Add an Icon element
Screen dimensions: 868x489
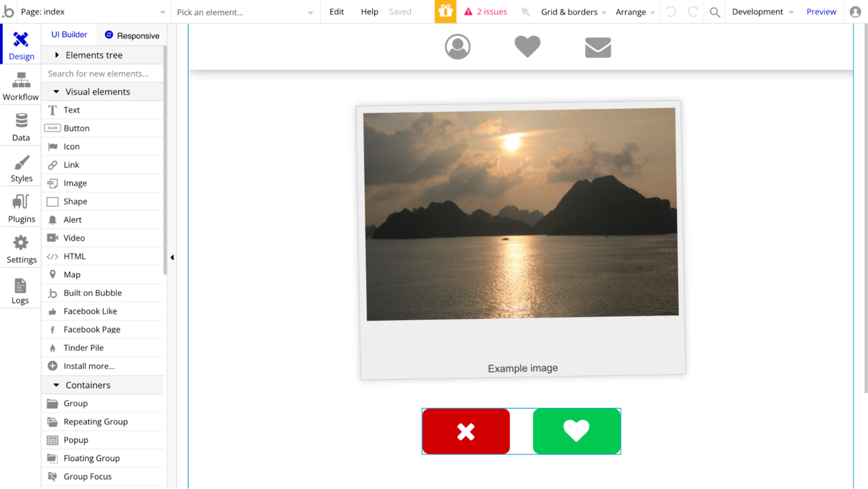click(x=103, y=147)
